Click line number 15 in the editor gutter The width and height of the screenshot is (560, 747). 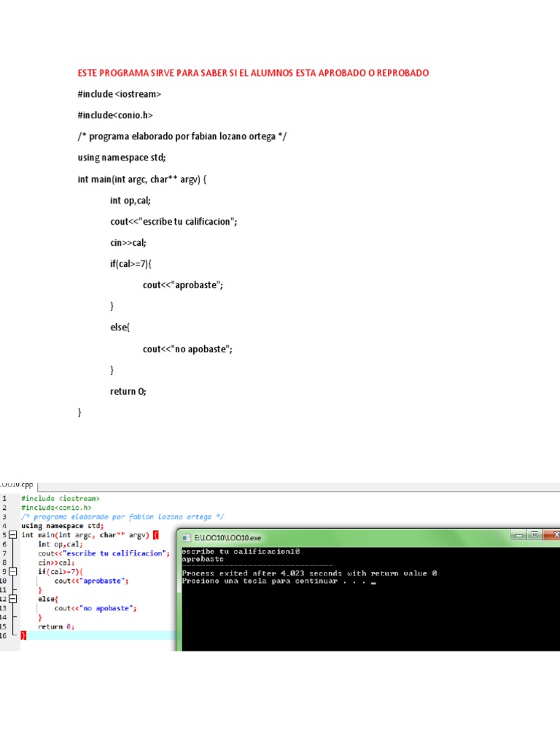coord(4,627)
